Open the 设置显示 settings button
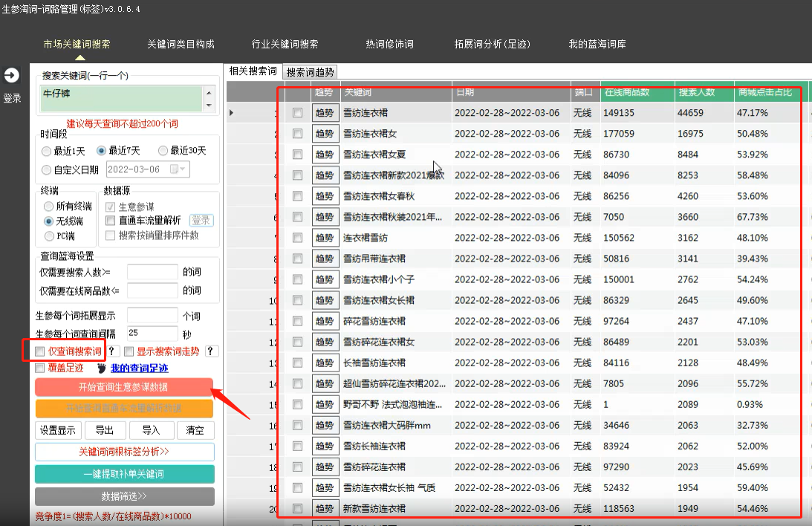Image resolution: width=812 pixels, height=526 pixels. click(57, 430)
